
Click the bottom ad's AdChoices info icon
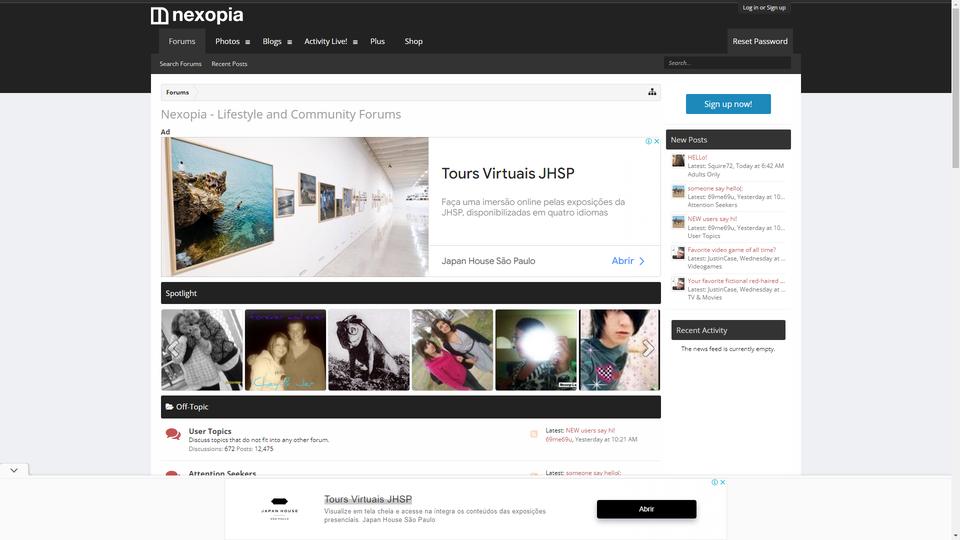714,482
